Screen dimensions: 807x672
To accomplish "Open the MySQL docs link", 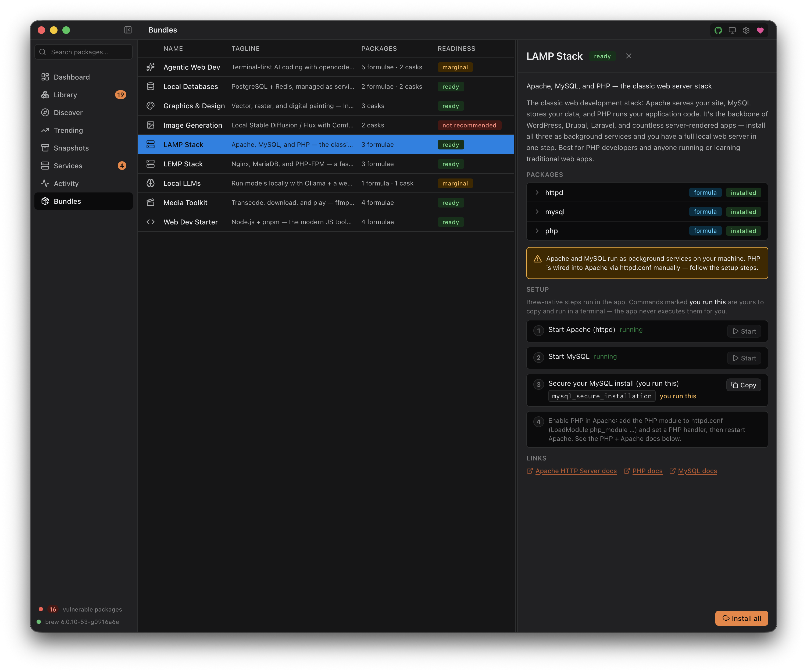I will point(698,471).
